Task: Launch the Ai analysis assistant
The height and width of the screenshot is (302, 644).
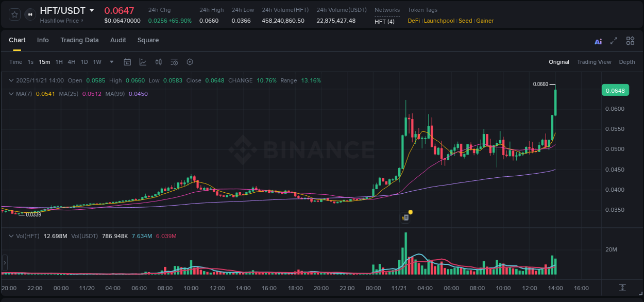Action: click(598, 41)
